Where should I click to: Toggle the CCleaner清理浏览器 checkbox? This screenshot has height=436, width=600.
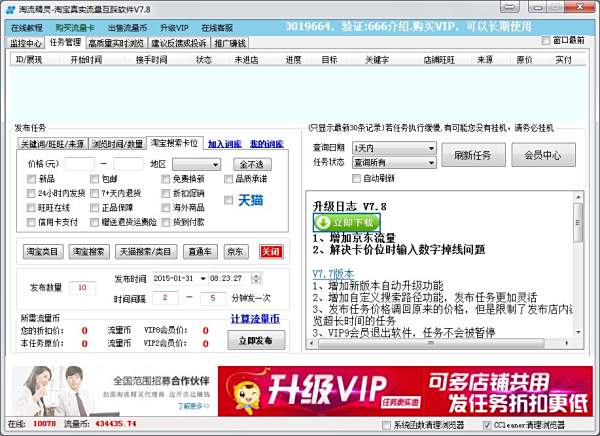(x=487, y=425)
